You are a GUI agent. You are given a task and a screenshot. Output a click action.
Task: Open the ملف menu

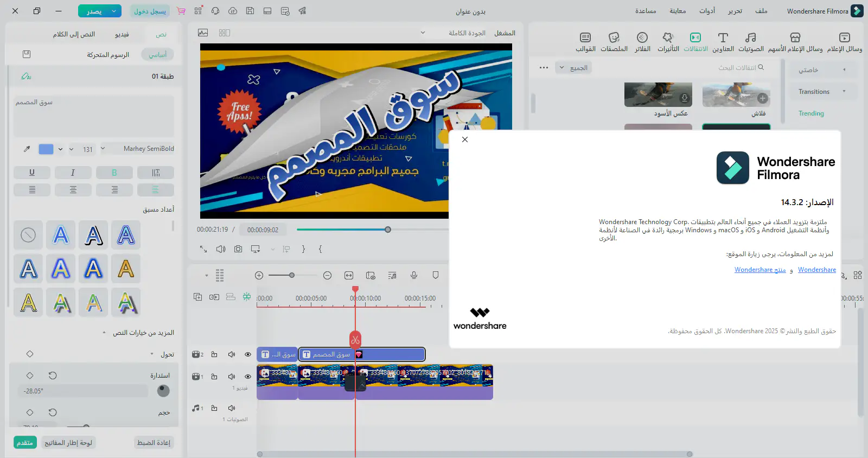pos(761,11)
